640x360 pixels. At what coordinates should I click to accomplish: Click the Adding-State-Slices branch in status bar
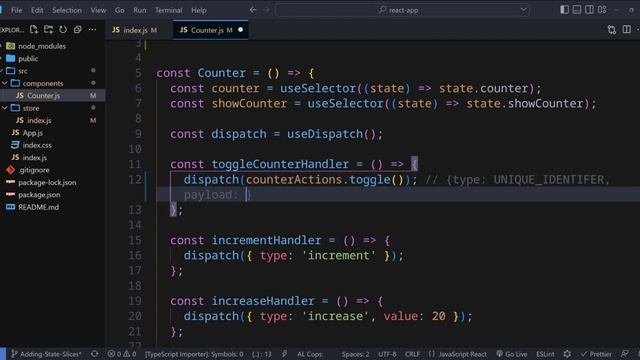pyautogui.click(x=46, y=354)
